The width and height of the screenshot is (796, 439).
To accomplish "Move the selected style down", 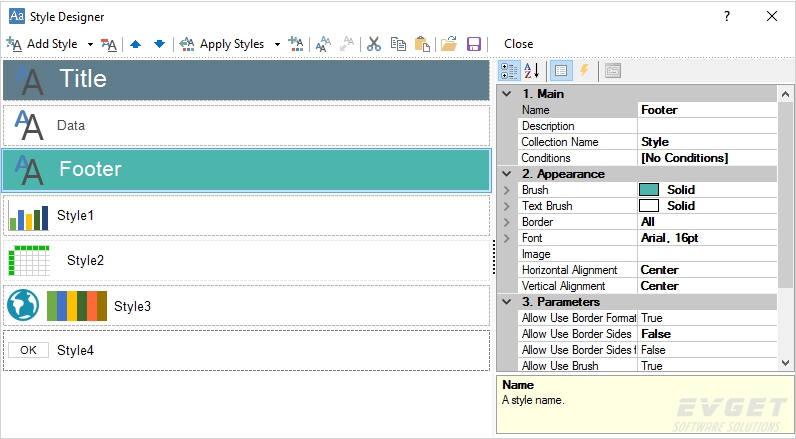I will (159, 44).
